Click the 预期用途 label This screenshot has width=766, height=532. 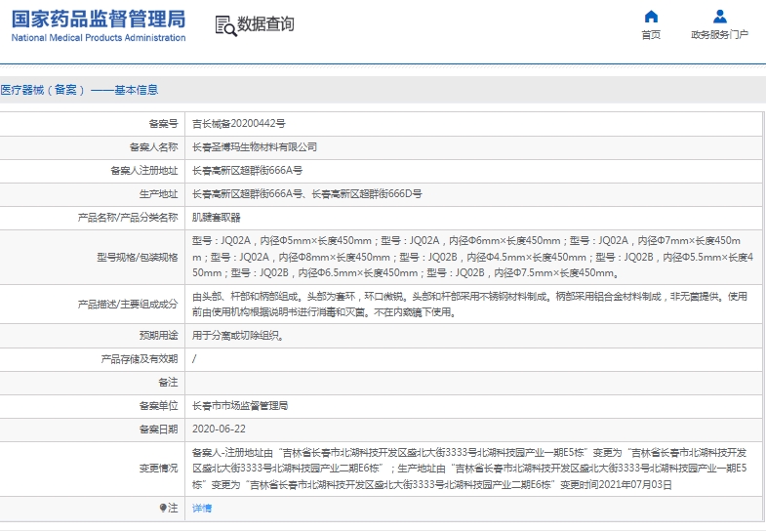click(158, 336)
